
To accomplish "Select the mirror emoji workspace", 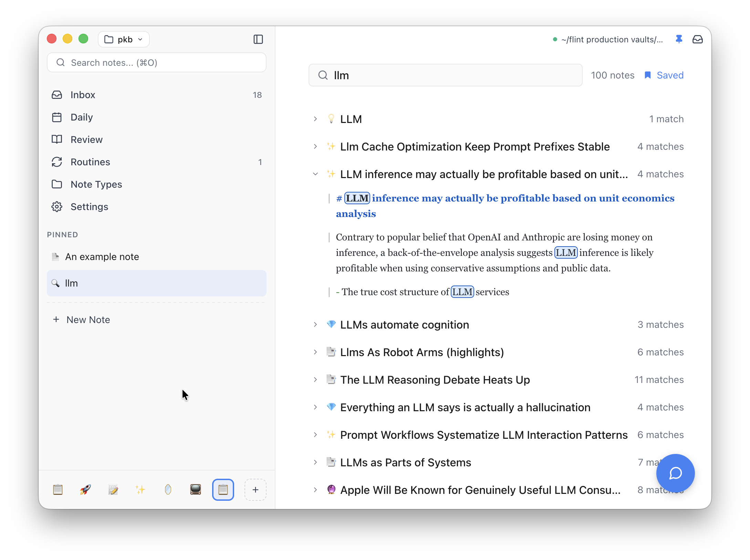I will 168,489.
